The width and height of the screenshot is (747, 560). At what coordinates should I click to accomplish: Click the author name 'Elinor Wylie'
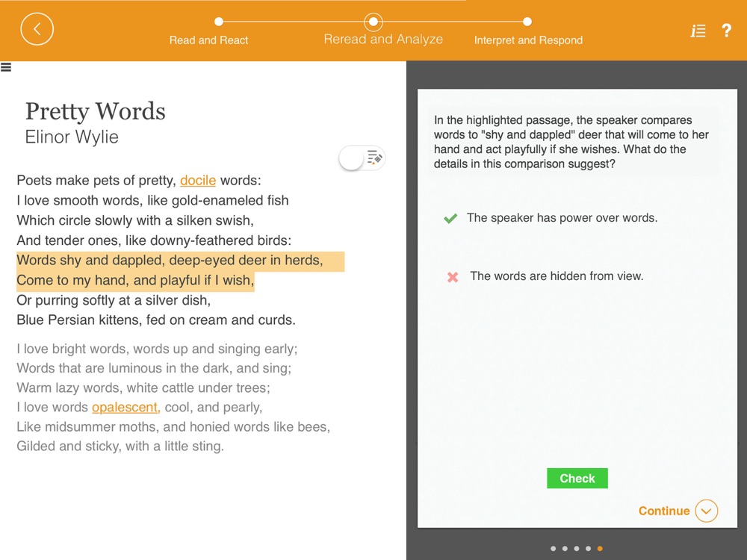[x=72, y=137]
